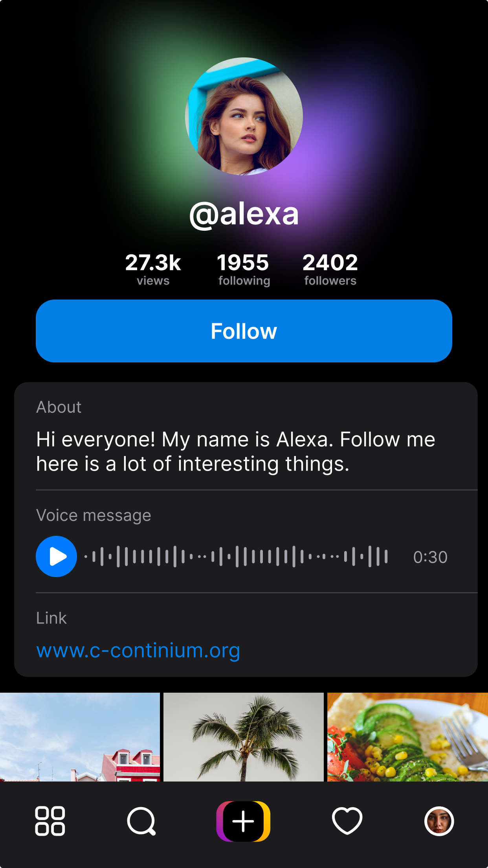This screenshot has height=868, width=488.
Task: Select the @alexa username text
Action: point(244,214)
